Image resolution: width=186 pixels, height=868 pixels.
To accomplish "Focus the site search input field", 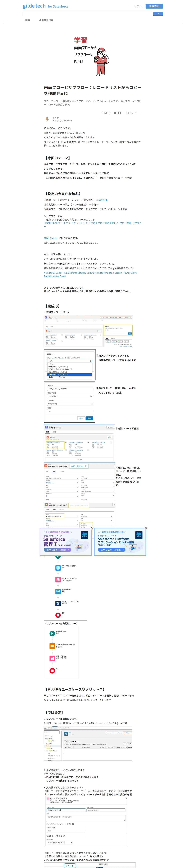I will 87,14.
